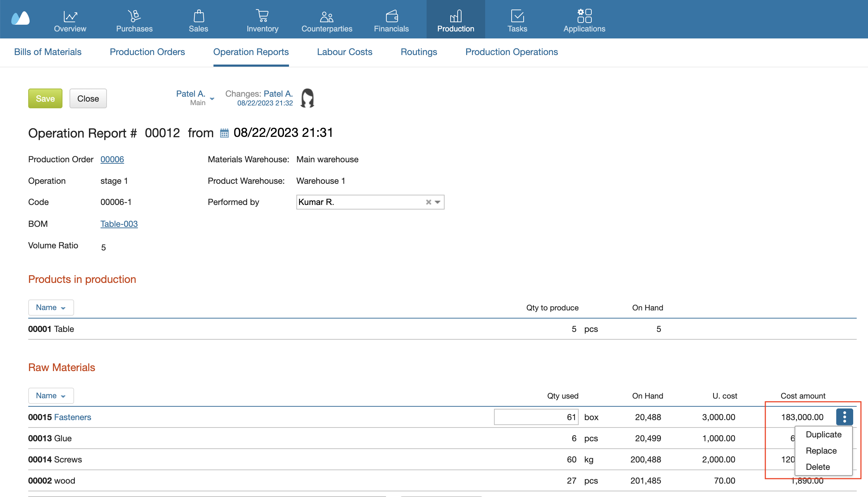
Task: Click the Volume Ratio value 5
Action: tap(103, 248)
